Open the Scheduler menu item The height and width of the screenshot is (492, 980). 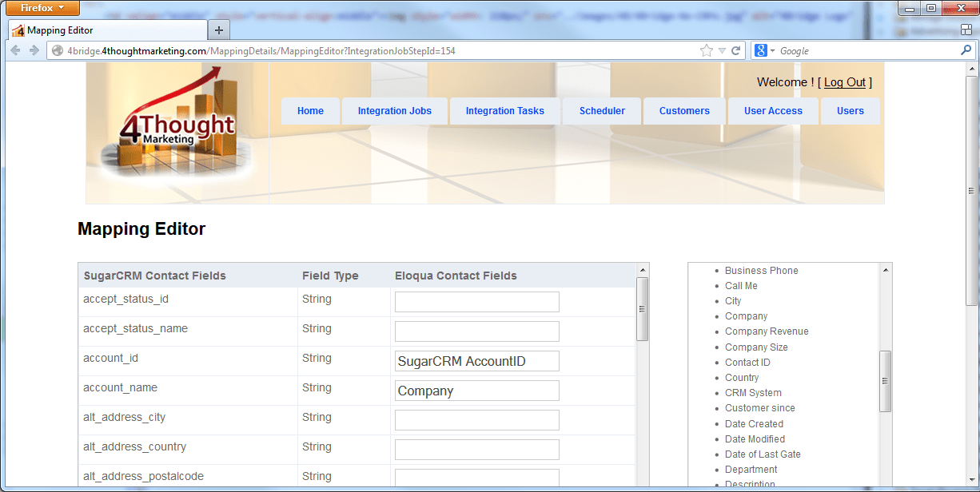pyautogui.click(x=602, y=111)
